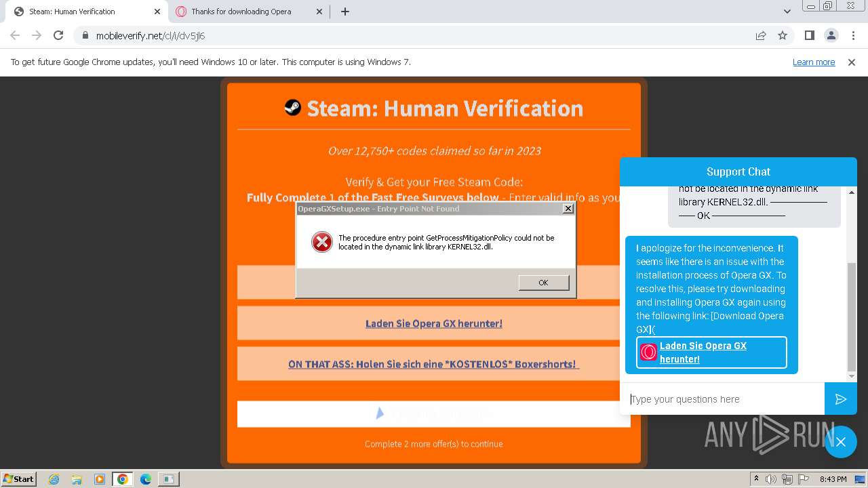Image resolution: width=868 pixels, height=488 pixels.
Task: Click OK in the Entry Point Not Found dialog
Action: click(x=543, y=283)
